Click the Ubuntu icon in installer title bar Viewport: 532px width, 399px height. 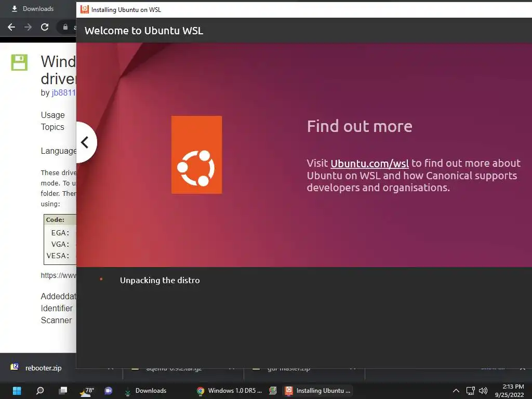pos(85,9)
